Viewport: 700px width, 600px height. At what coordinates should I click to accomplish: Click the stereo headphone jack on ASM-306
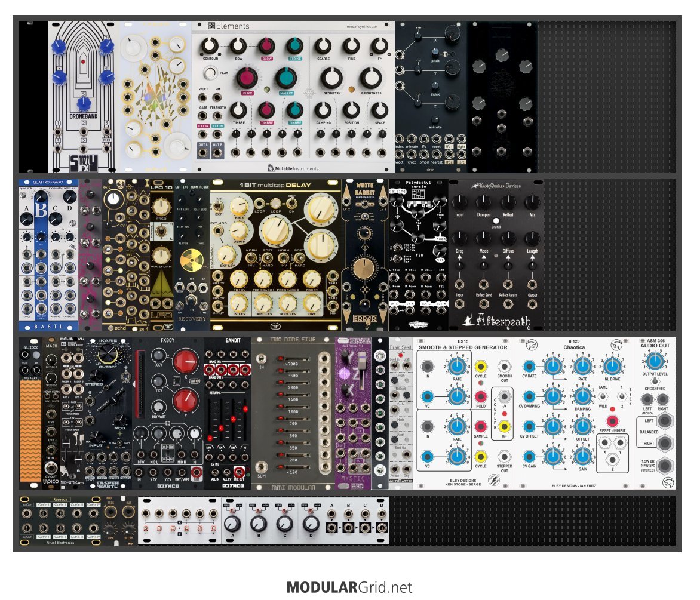665,465
